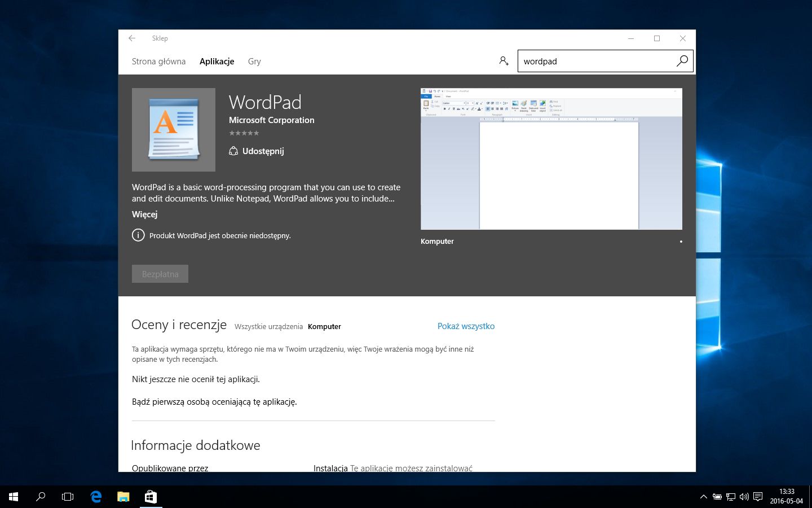This screenshot has height=508, width=812.
Task: Click the Instalacja label
Action: coord(330,468)
